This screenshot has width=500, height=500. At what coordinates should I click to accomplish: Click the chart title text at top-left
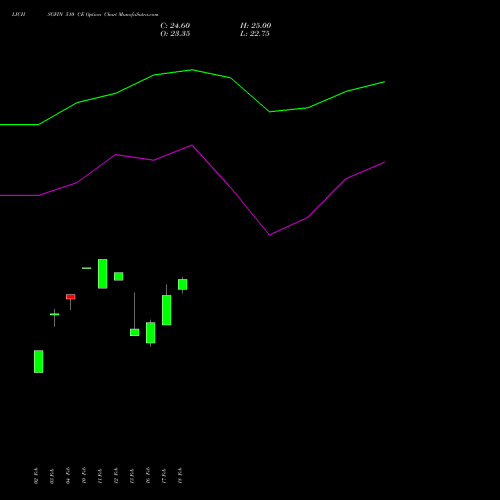[x=85, y=14]
